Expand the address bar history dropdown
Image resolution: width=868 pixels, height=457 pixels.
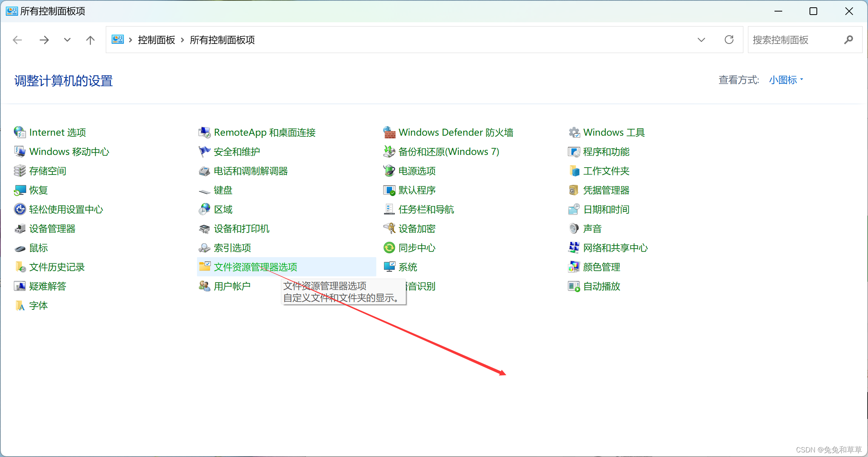(x=701, y=40)
